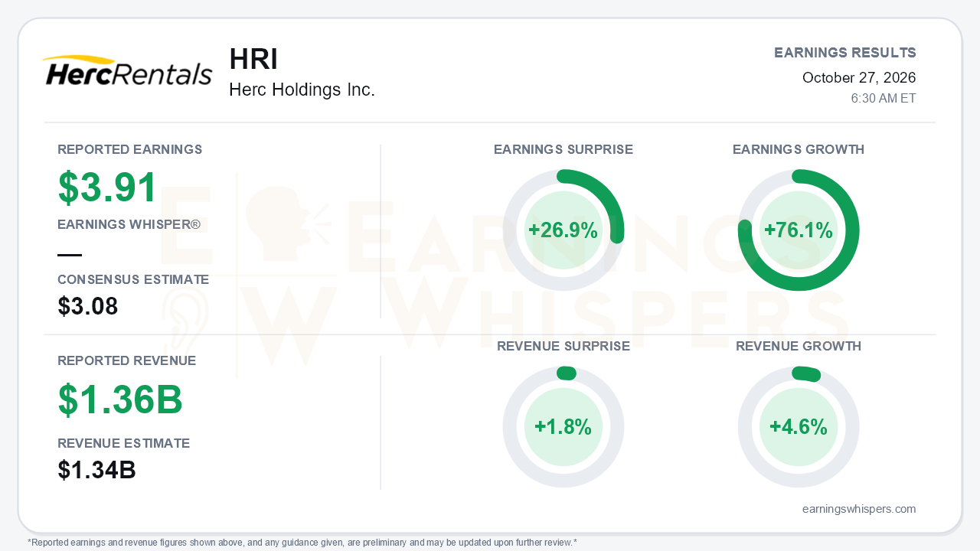Select the $1.36B reported revenue value
The width and height of the screenshot is (980, 551).
coord(120,399)
